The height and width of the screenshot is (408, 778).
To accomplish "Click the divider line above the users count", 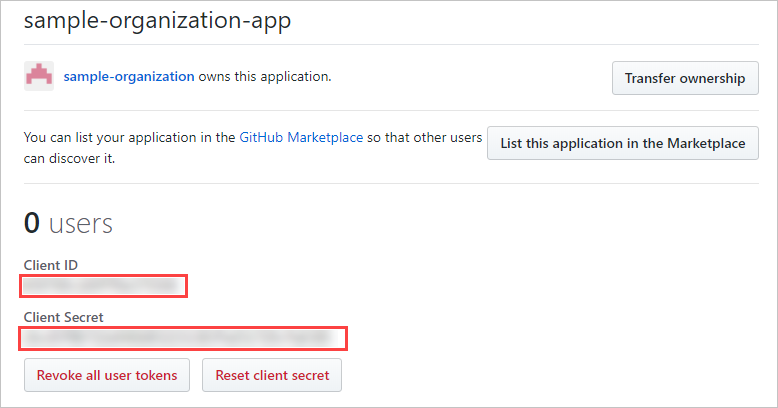I will tap(391, 183).
